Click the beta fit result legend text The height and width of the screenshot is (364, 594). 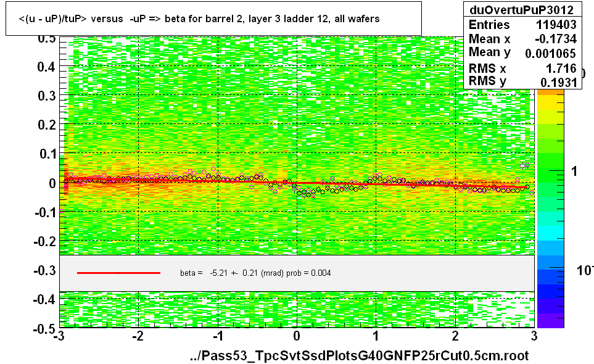click(255, 273)
